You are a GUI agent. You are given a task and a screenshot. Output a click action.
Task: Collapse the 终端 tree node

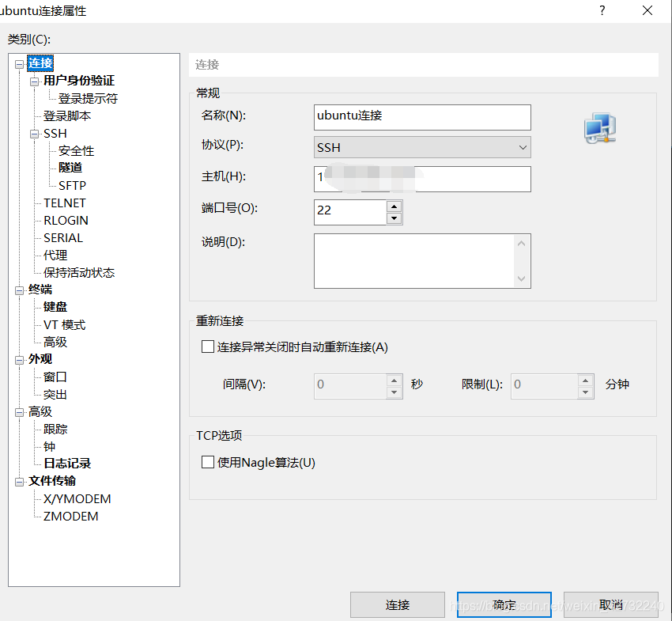coord(19,291)
